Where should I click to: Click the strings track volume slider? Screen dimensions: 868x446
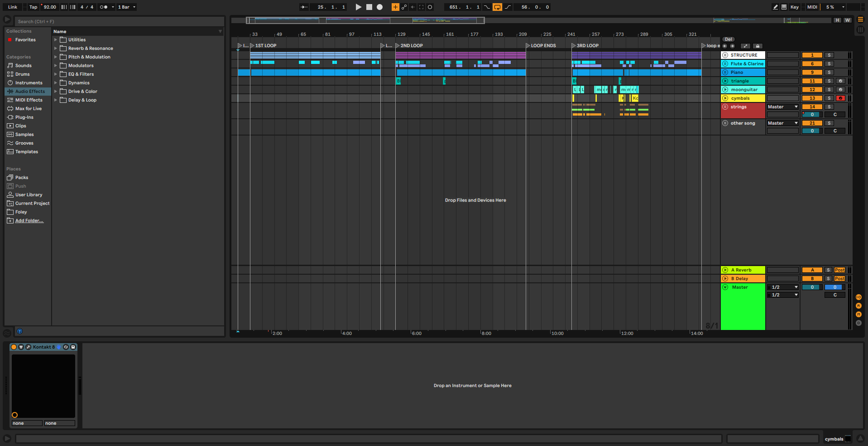812,115
